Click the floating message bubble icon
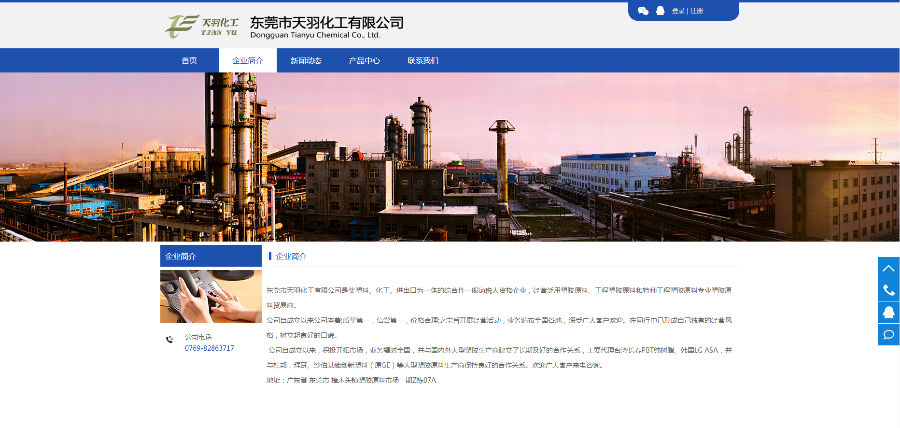 coord(889,334)
